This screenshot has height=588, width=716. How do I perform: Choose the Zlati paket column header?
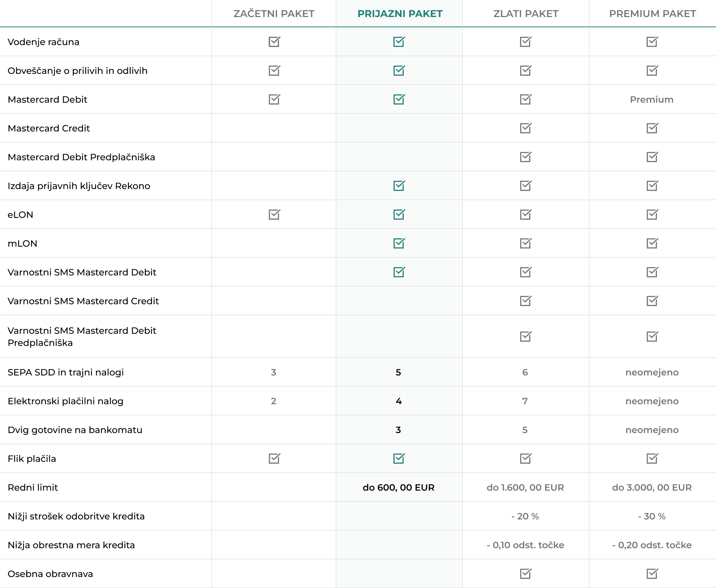(x=526, y=14)
